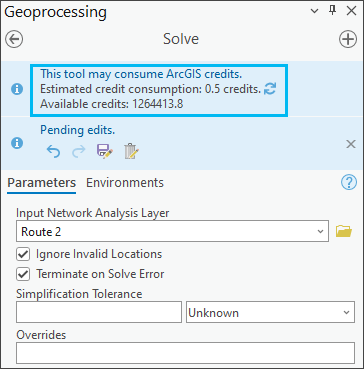Refresh the estimated credit consumption
364x369 pixels.
click(x=270, y=89)
